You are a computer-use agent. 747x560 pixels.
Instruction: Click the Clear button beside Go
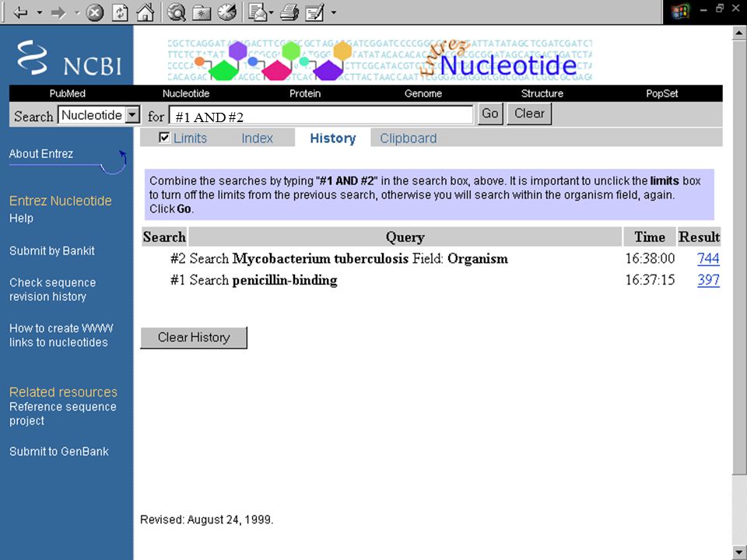tap(529, 114)
